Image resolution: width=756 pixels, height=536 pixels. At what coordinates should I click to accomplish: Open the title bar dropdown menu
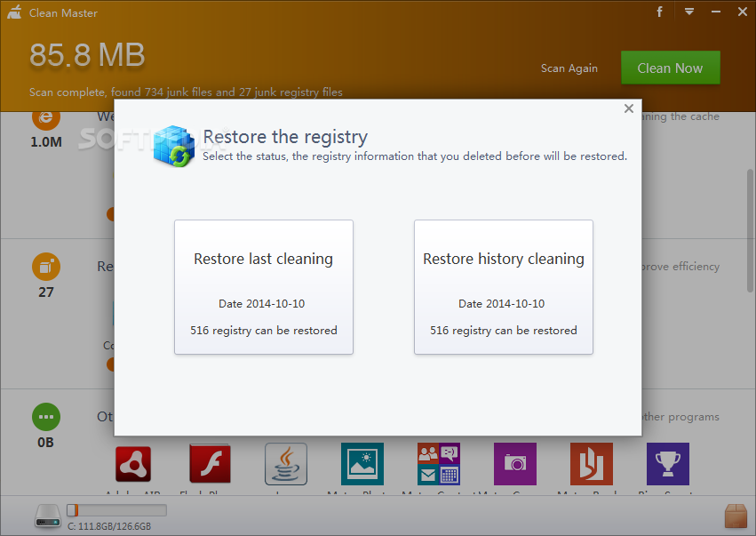pyautogui.click(x=689, y=12)
